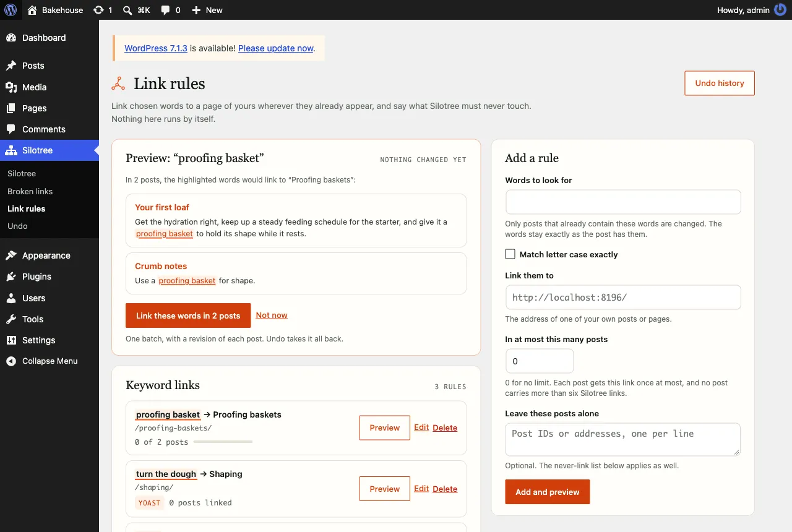792x532 pixels.
Task: Preview the turn the dough rule
Action: [x=385, y=489]
